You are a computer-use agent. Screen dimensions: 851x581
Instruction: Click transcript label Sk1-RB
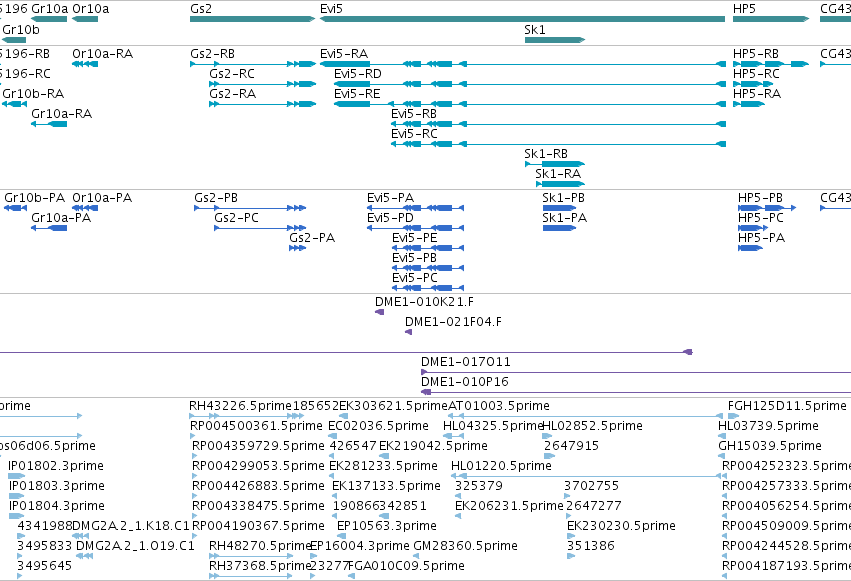click(x=546, y=154)
